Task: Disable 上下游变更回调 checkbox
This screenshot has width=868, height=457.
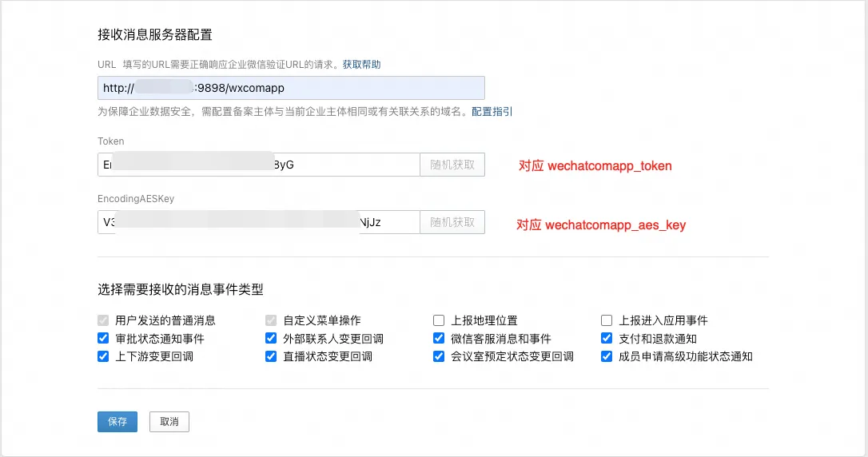Action: [x=103, y=356]
